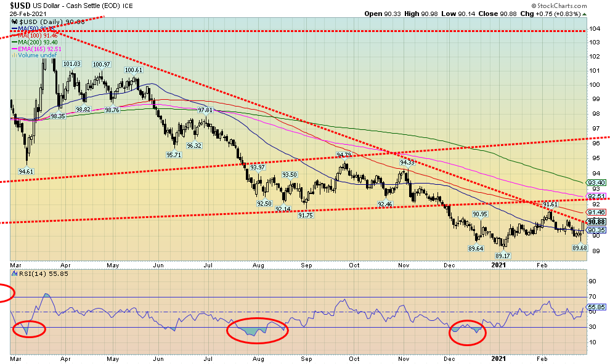Click the 91.61 February peak callout
610x364 pixels.
coord(550,204)
